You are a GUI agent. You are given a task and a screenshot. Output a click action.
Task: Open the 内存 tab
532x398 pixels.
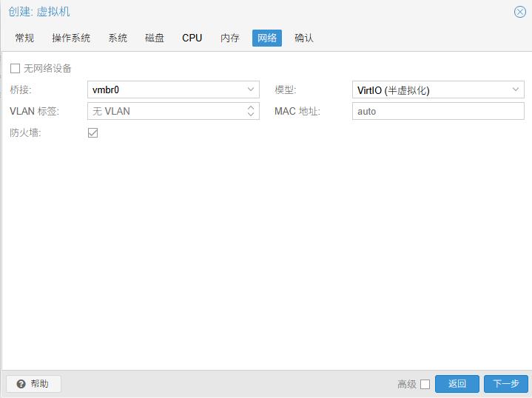coord(230,38)
